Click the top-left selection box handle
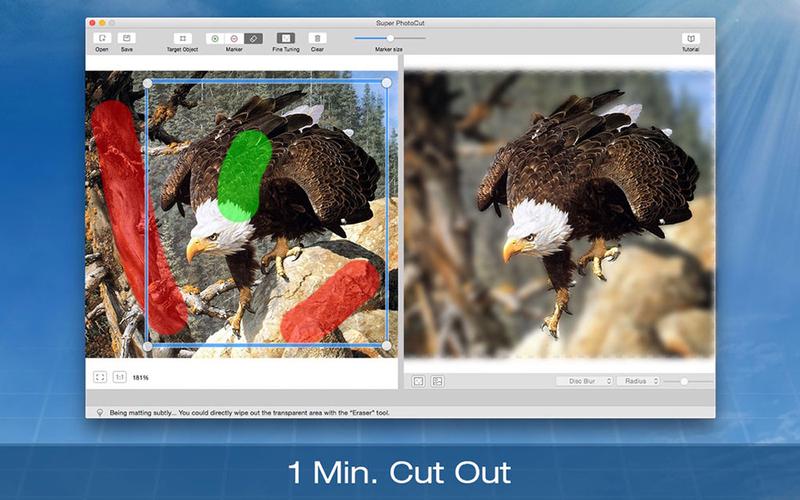 click(148, 83)
